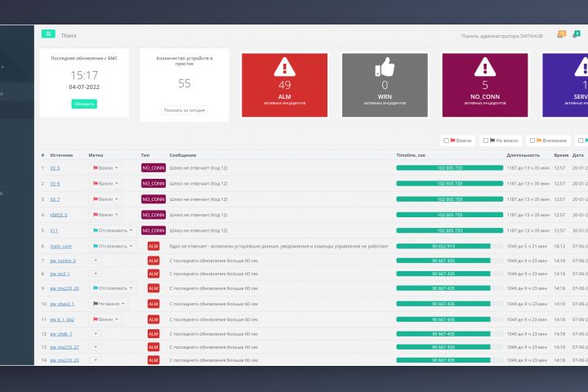Click the NO_CONN badge in first row

154,167
